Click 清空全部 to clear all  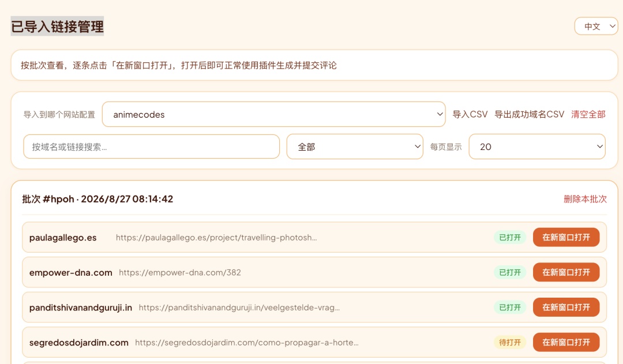pos(588,114)
